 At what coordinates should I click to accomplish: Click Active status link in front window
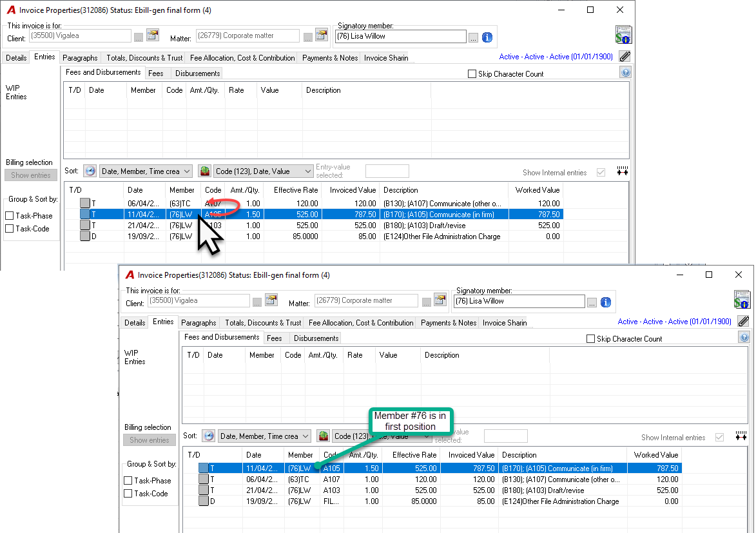(x=675, y=321)
